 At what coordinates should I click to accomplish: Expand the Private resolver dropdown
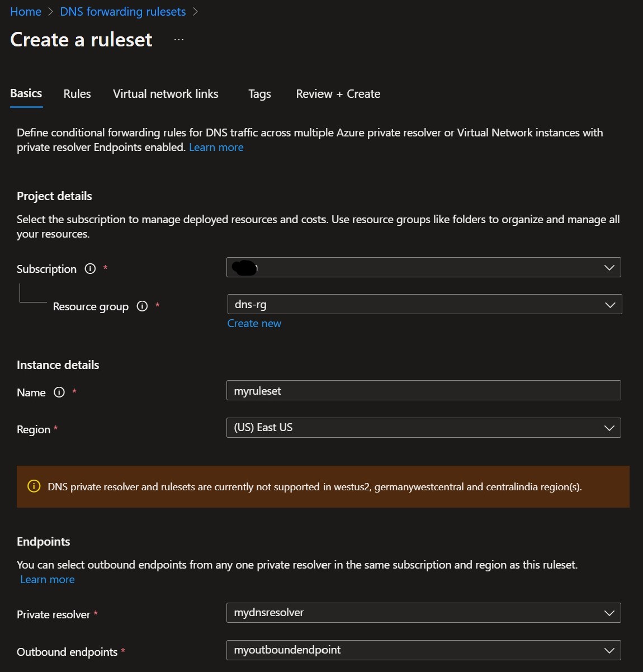609,613
